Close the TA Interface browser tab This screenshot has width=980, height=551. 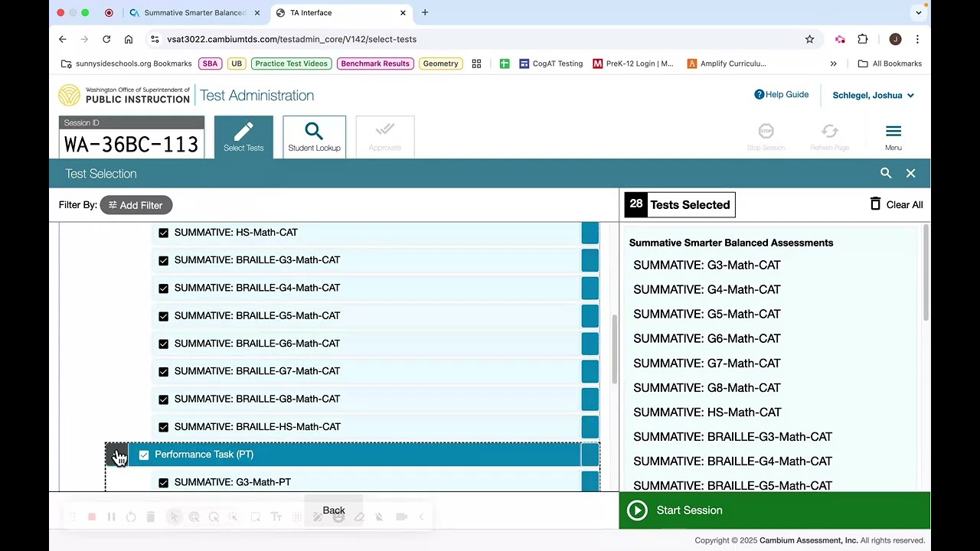tap(403, 12)
